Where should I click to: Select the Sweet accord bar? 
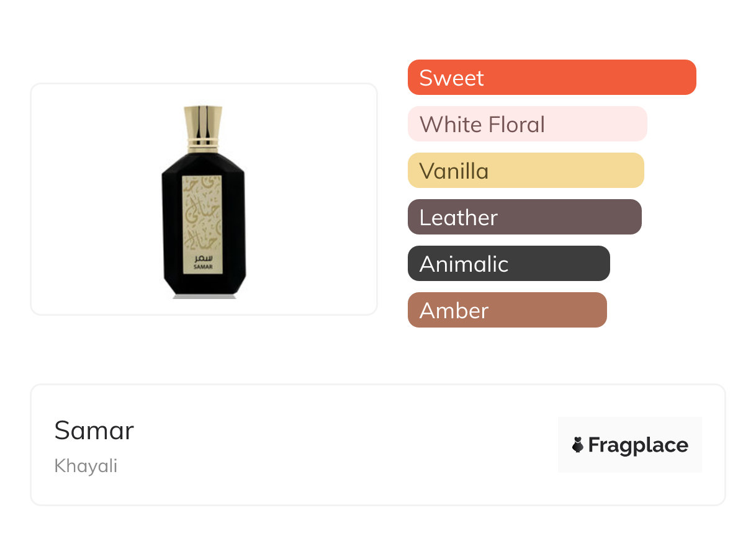pyautogui.click(x=551, y=78)
